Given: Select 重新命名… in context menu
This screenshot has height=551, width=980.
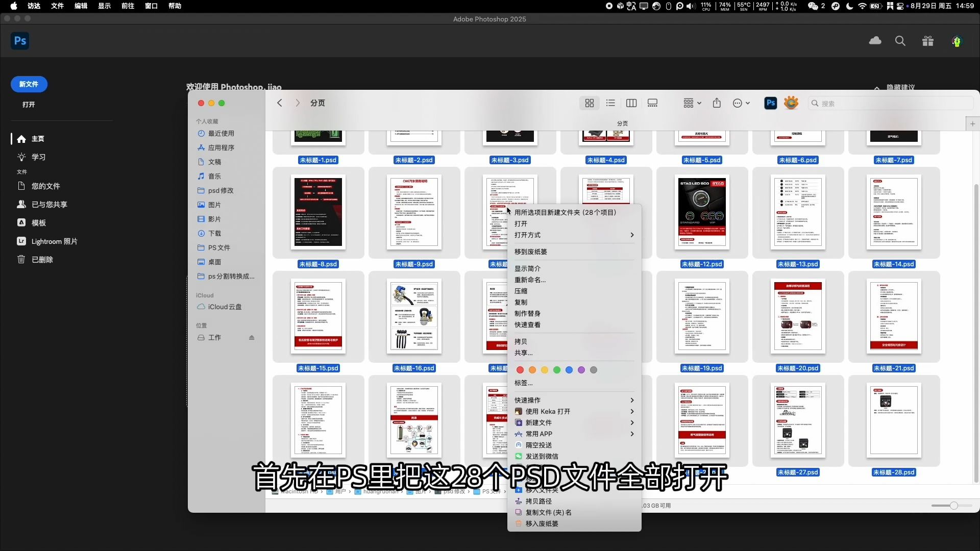Looking at the screenshot, I should [x=530, y=280].
